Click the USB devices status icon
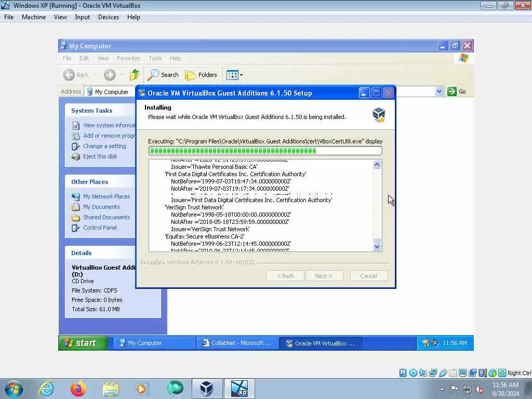532x399 pixels. (x=443, y=373)
